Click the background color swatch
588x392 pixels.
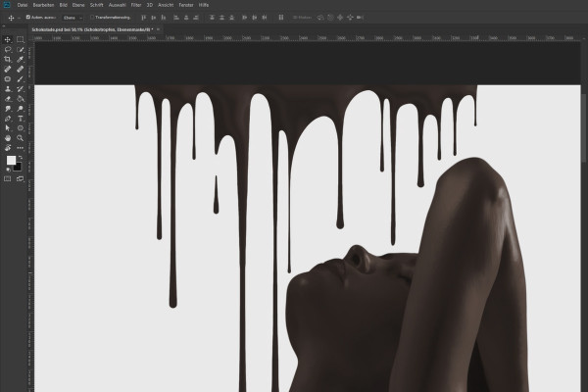(18, 168)
